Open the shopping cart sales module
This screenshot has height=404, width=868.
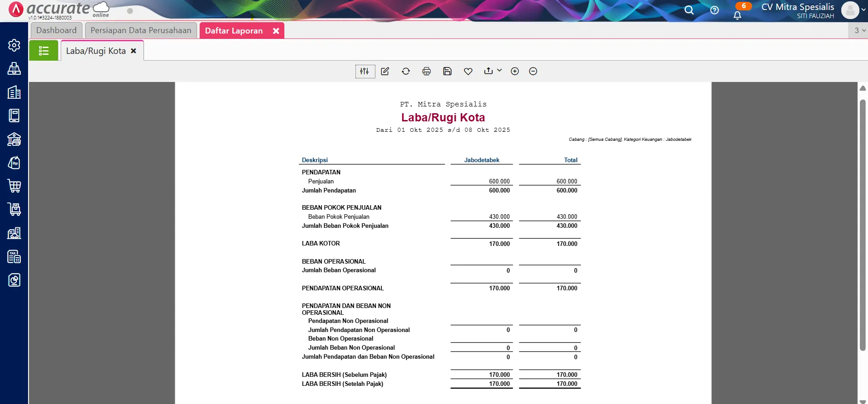[14, 186]
